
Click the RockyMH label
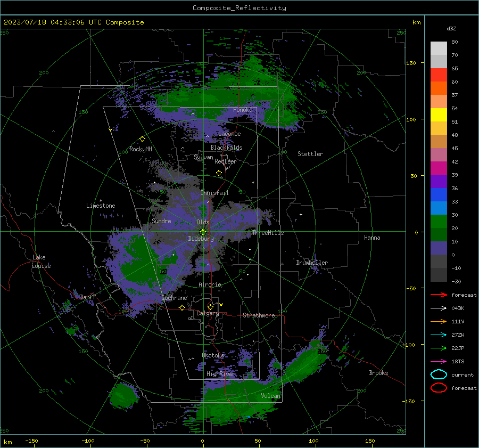click(141, 149)
